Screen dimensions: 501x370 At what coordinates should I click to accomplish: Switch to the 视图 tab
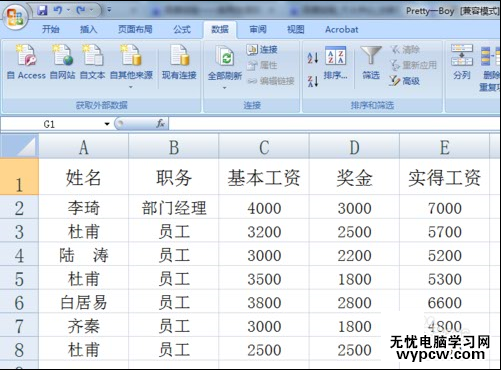[296, 29]
